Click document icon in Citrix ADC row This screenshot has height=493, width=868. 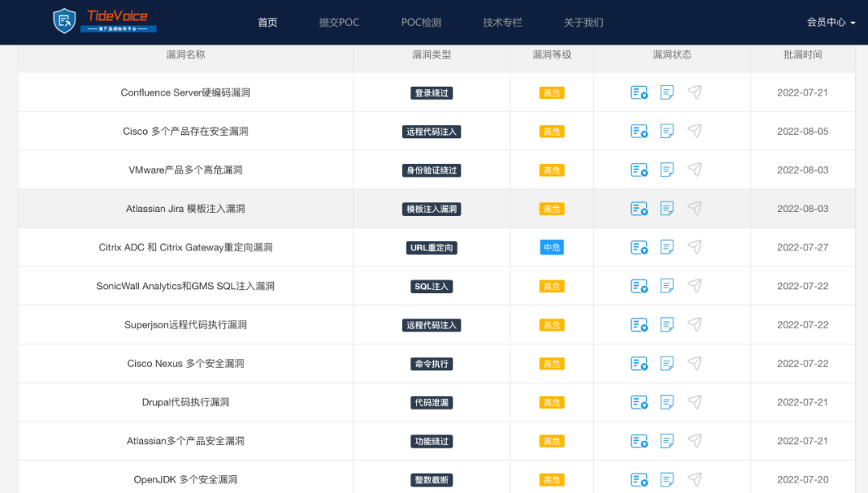click(x=667, y=247)
